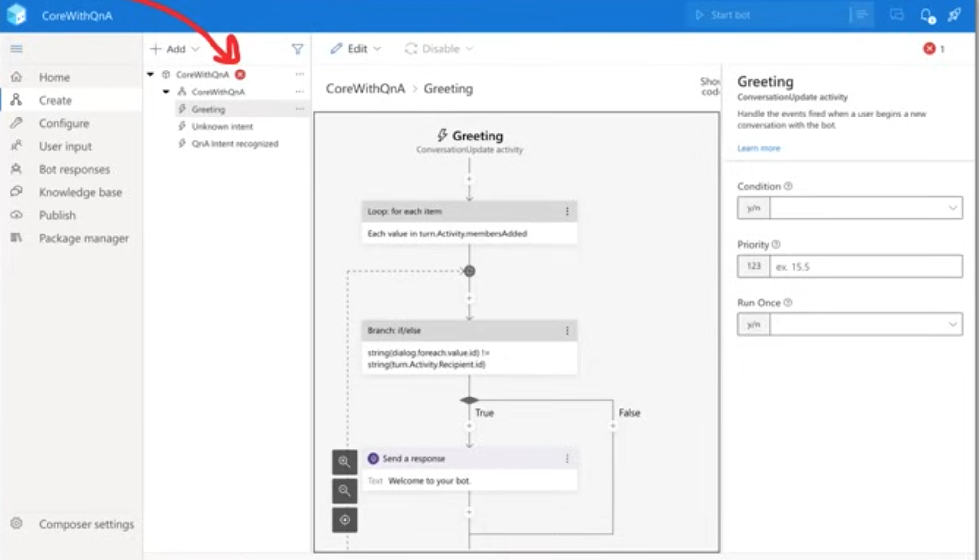Click the red error count indicator
This screenshot has width=979, height=560.
pyautogui.click(x=934, y=48)
